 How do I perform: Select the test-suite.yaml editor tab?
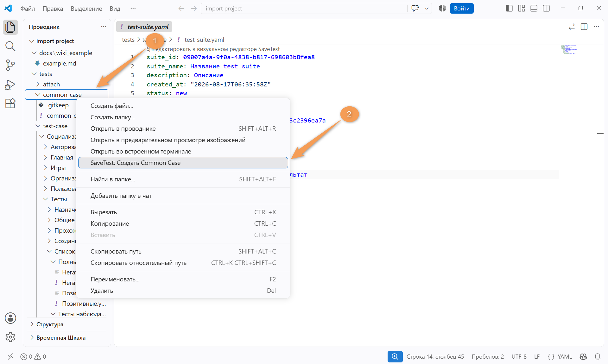point(144,27)
